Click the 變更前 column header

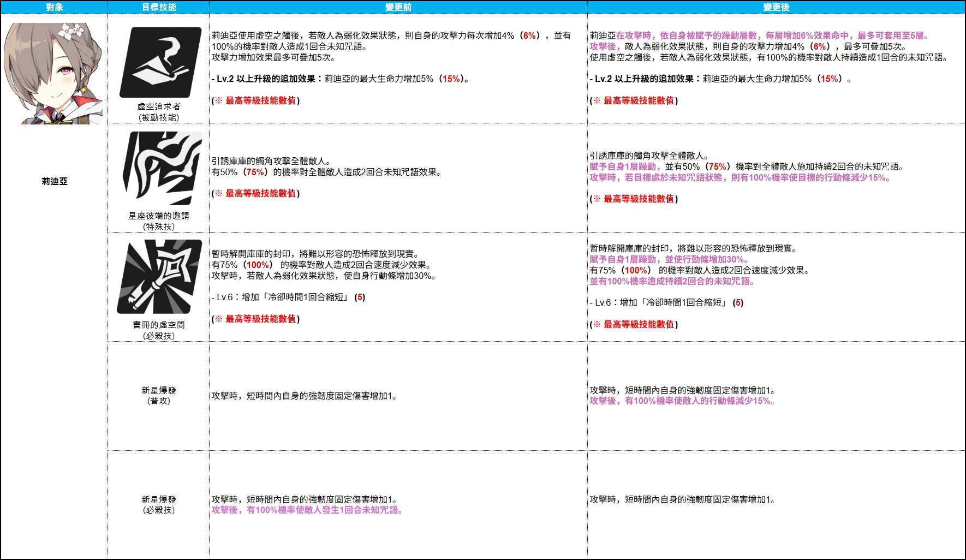point(398,7)
